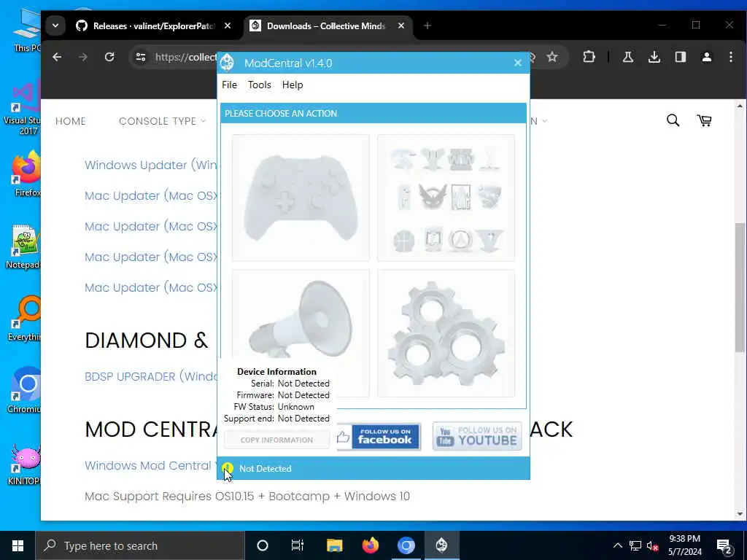Go forward in the browser

[x=83, y=57]
